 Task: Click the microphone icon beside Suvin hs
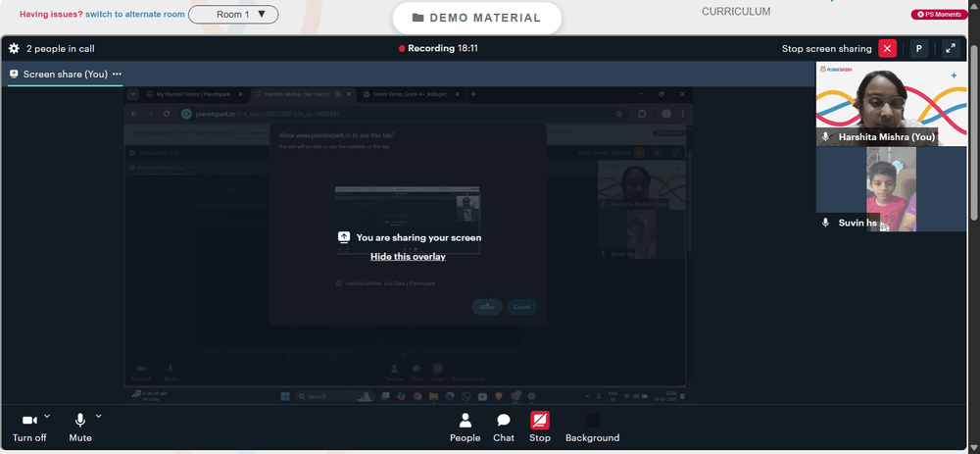click(825, 223)
